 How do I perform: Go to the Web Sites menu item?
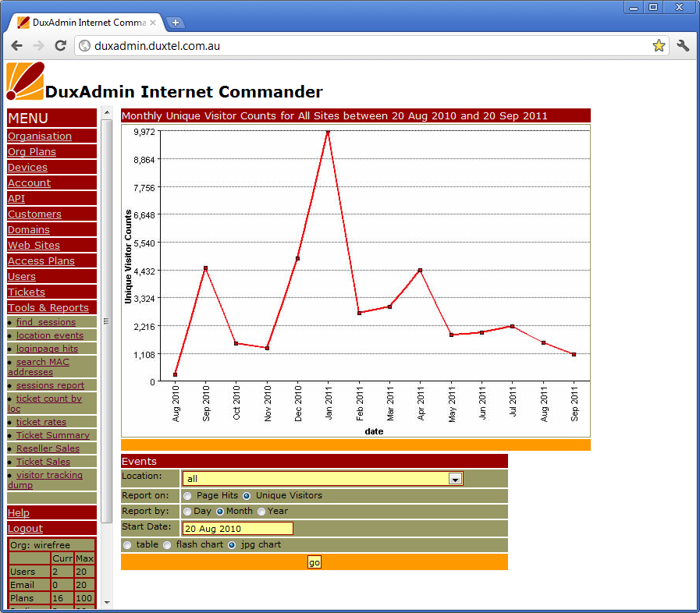[x=34, y=246]
